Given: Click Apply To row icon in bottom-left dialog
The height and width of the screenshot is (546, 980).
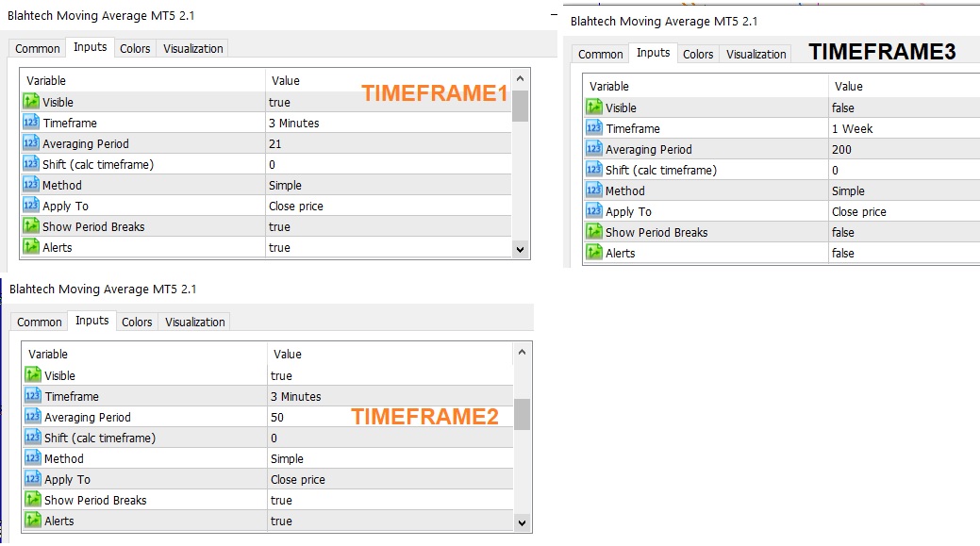Looking at the screenshot, I should pos(32,478).
